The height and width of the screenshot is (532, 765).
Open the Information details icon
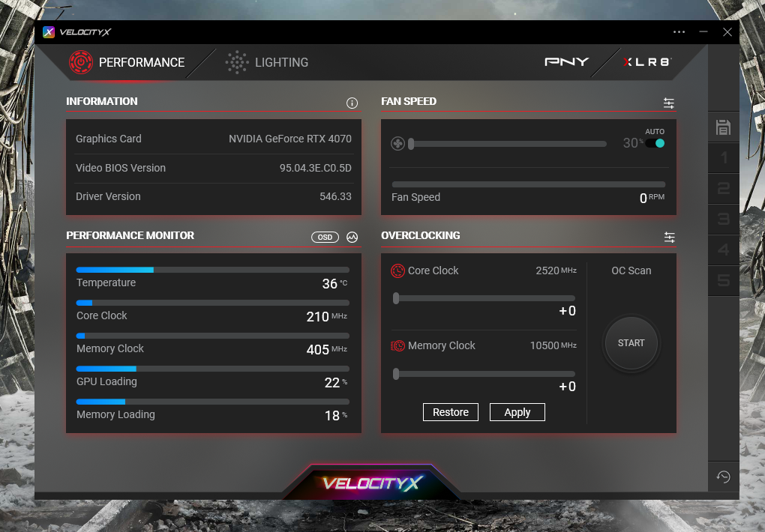352,103
